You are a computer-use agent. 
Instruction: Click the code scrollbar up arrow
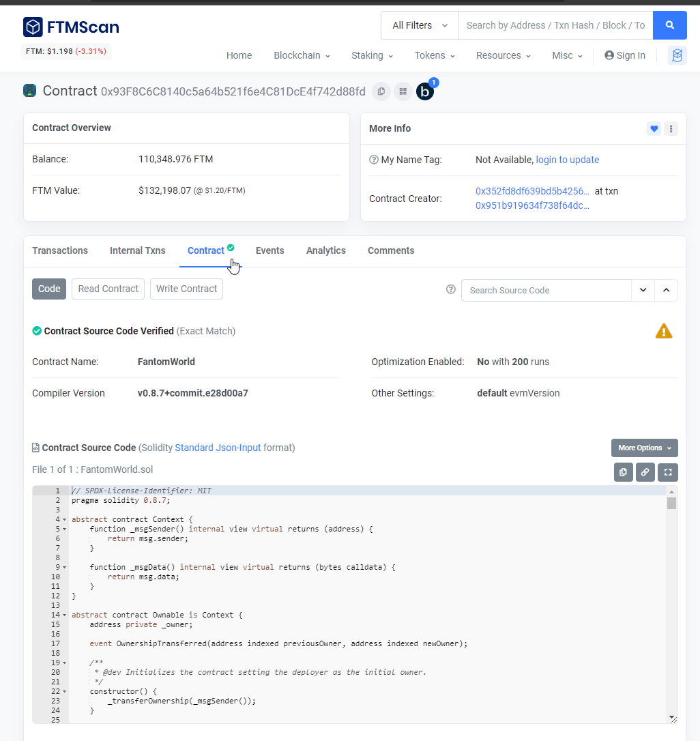[x=671, y=492]
